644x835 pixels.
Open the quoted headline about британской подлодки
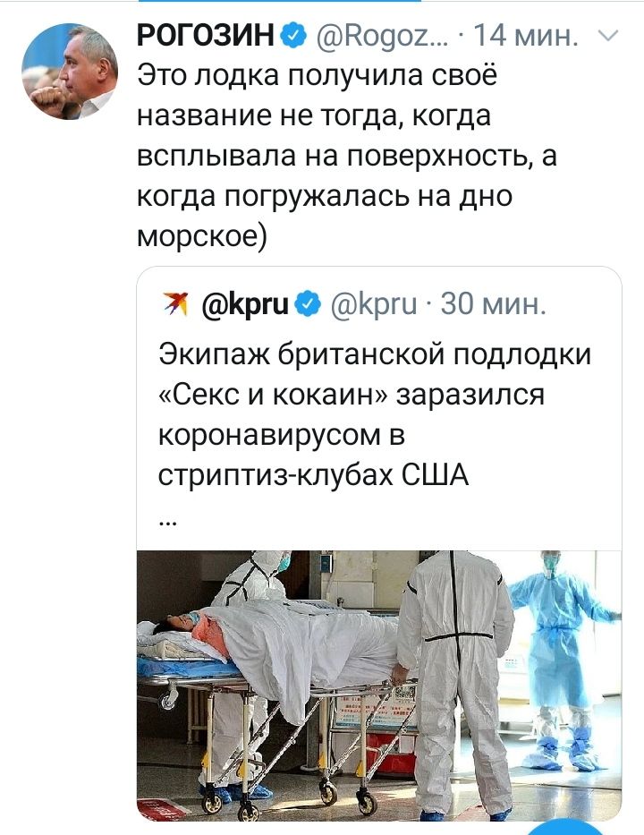[x=375, y=414]
